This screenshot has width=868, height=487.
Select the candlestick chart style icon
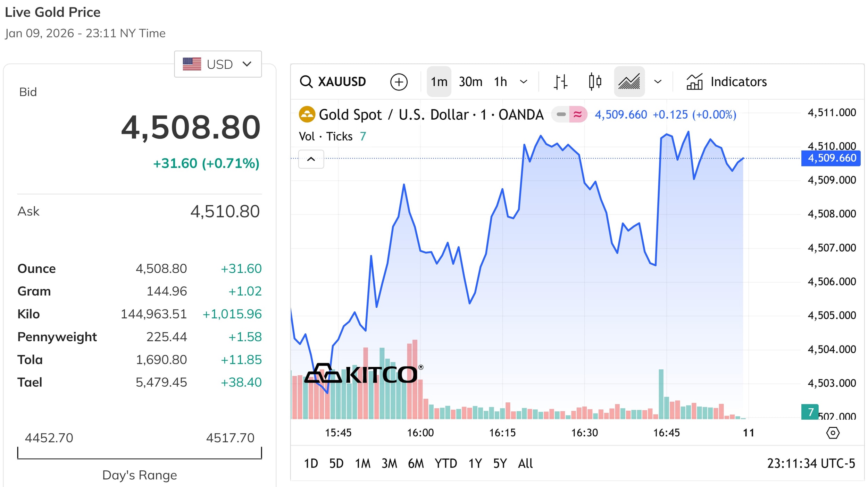coord(595,82)
